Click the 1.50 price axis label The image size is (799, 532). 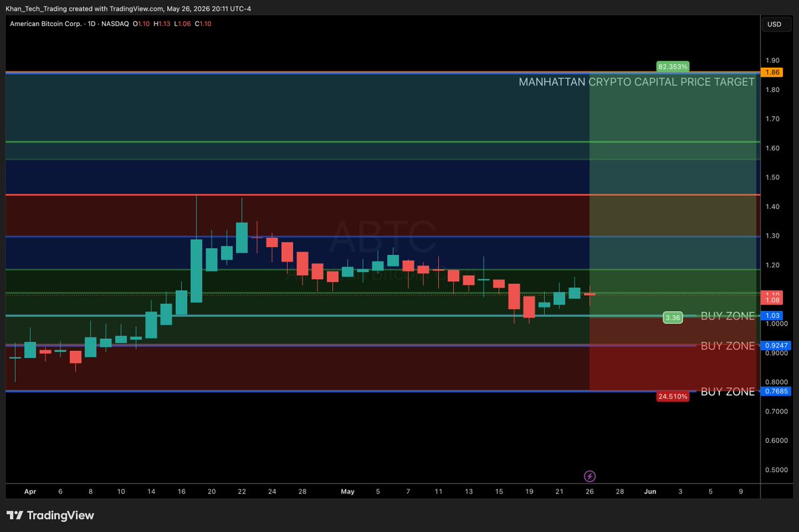pyautogui.click(x=773, y=178)
